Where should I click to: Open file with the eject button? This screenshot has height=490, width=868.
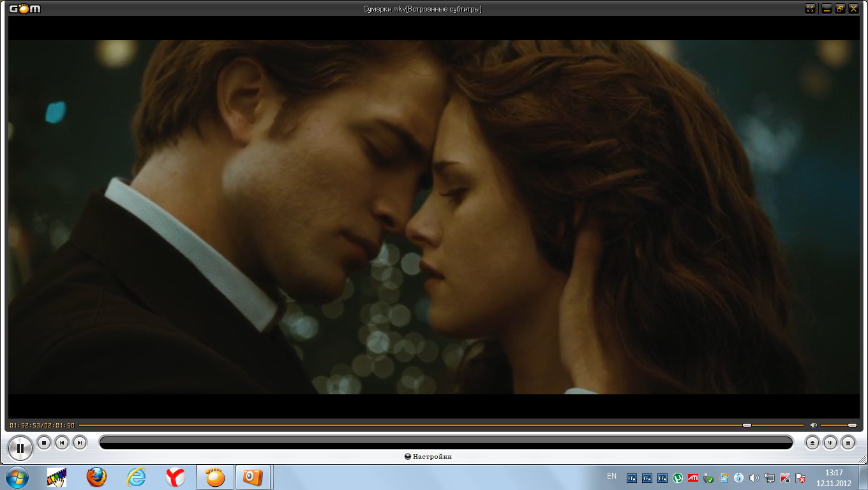pyautogui.click(x=812, y=442)
